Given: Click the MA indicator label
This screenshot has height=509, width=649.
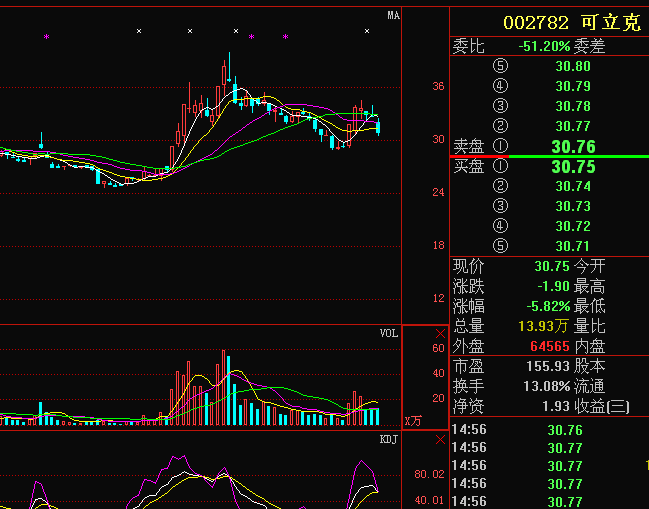Looking at the screenshot, I should click(x=394, y=15).
